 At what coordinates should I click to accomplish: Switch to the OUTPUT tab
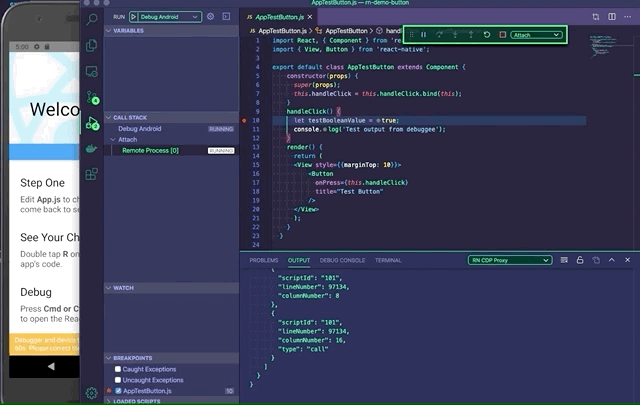click(x=299, y=260)
